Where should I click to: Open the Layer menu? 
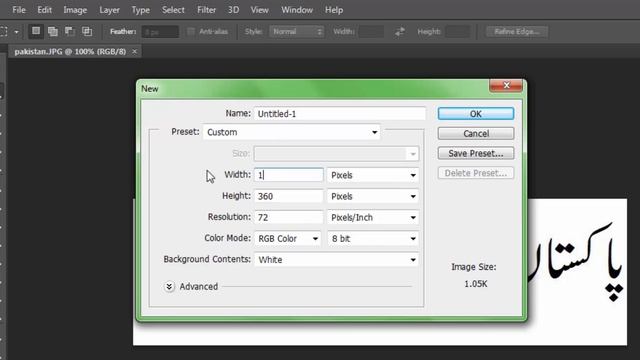[109, 10]
